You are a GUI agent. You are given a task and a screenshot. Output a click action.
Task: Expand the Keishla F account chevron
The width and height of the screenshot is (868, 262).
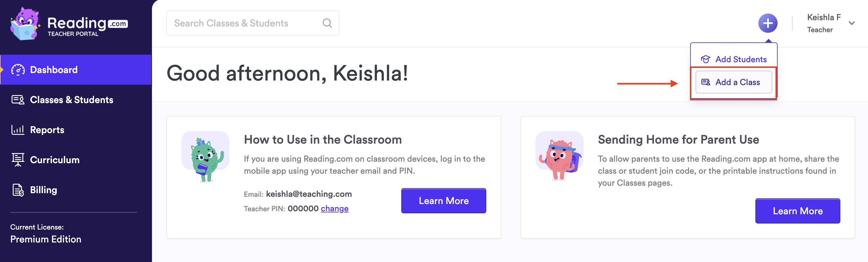tap(851, 23)
